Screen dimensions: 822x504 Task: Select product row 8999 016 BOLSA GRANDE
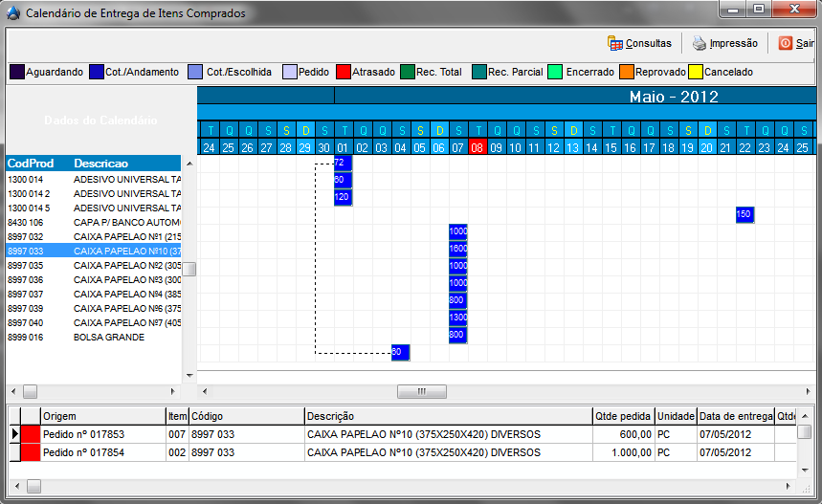tap(94, 337)
